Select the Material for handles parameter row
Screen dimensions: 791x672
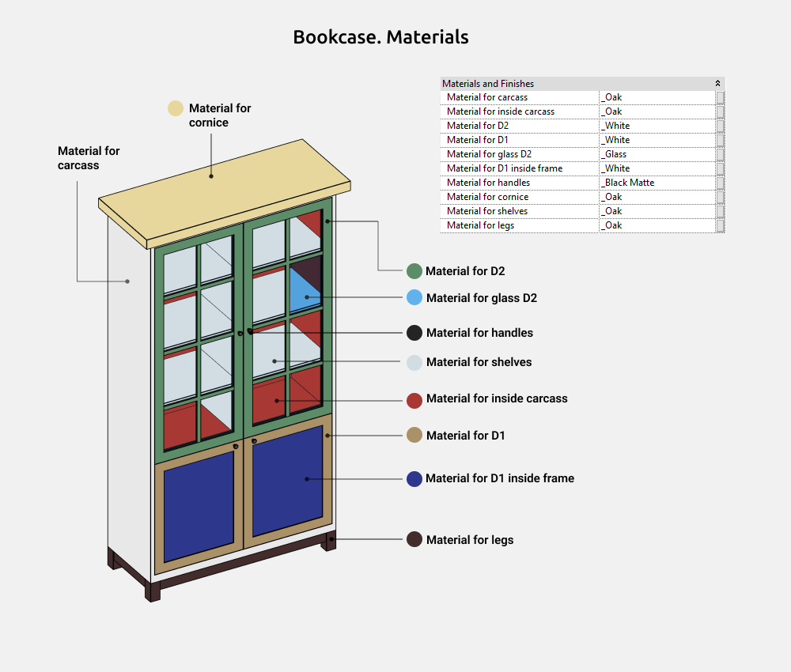coord(583,183)
